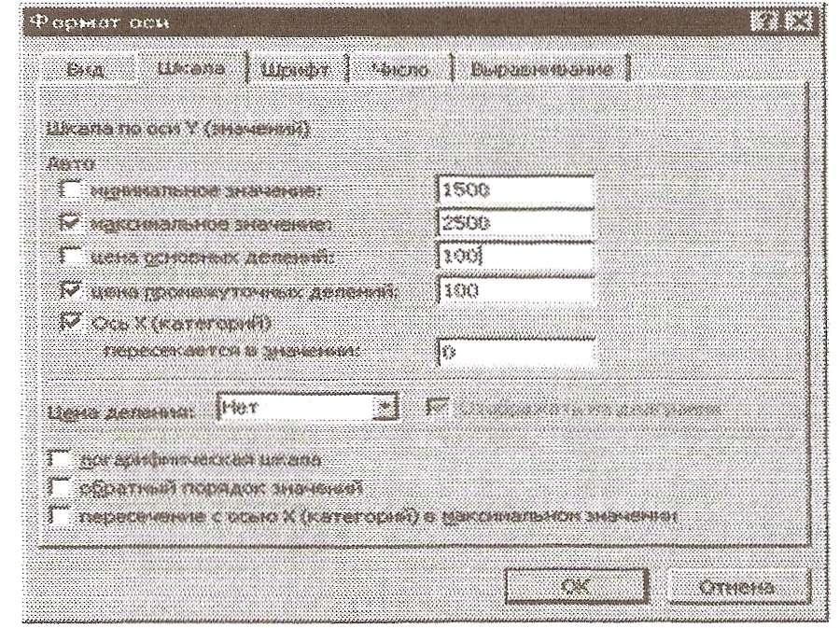Close the Формат оси dialog
Screen dimensions: 840x628
[x=799, y=22]
